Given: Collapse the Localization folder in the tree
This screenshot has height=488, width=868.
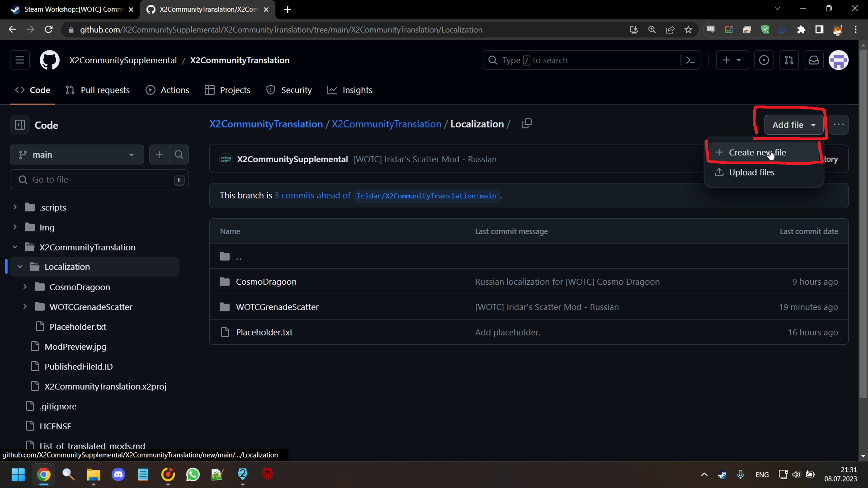Looking at the screenshot, I should coord(20,267).
